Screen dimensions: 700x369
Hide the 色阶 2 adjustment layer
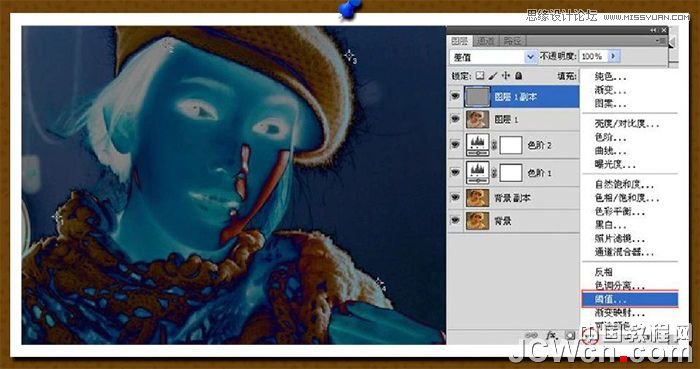(455, 145)
